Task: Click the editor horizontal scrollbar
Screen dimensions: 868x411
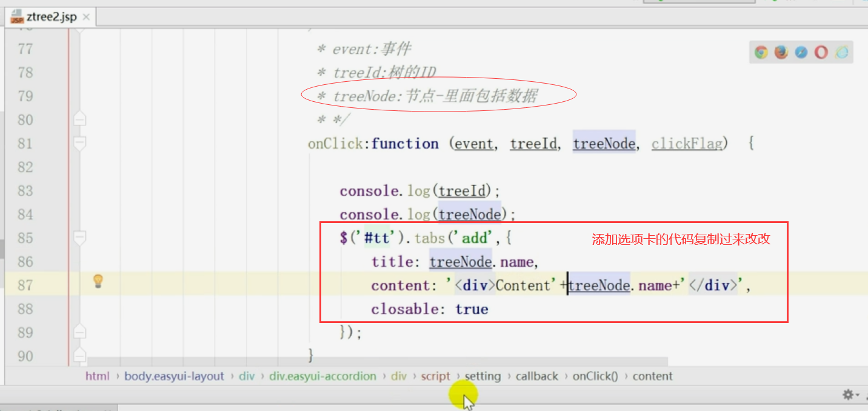Action: click(x=378, y=362)
